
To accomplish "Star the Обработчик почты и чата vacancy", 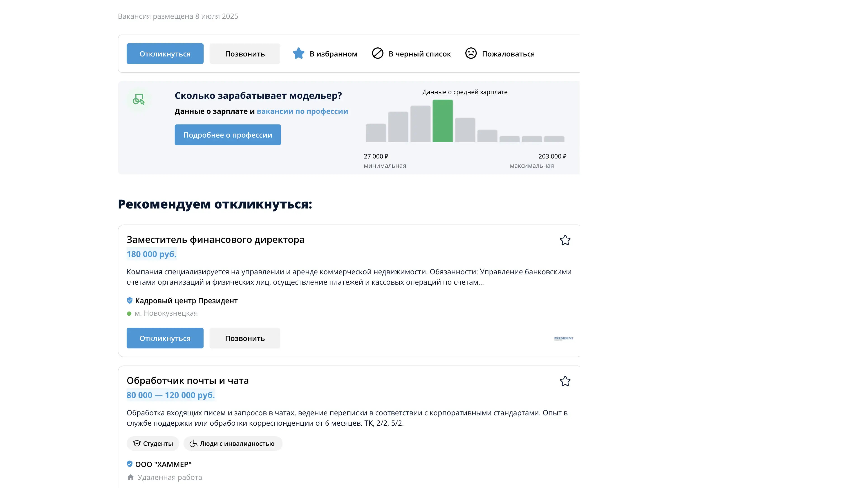I will coord(565,381).
